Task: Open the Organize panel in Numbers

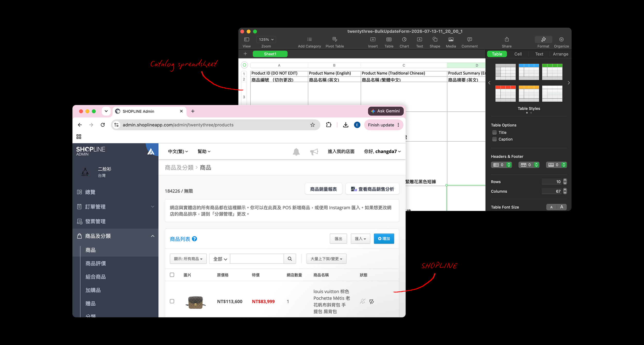Action: click(x=561, y=39)
